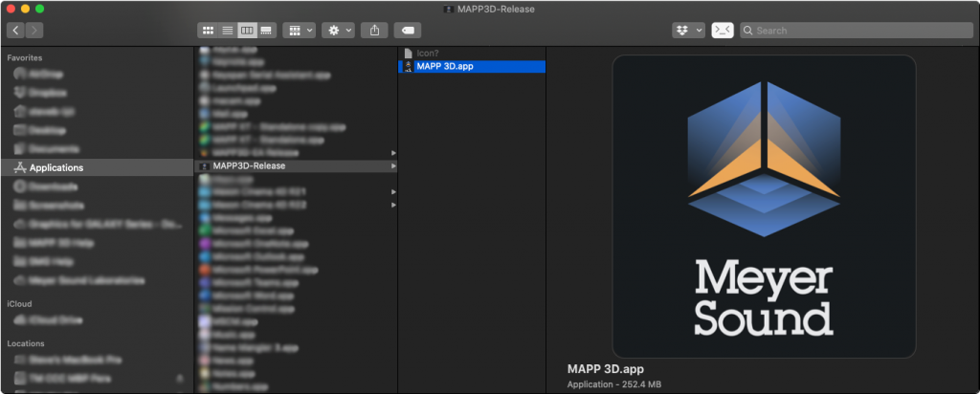Screen dimensions: 980x394
Task: Click the Meyer Sound preview image
Action: pos(764,206)
